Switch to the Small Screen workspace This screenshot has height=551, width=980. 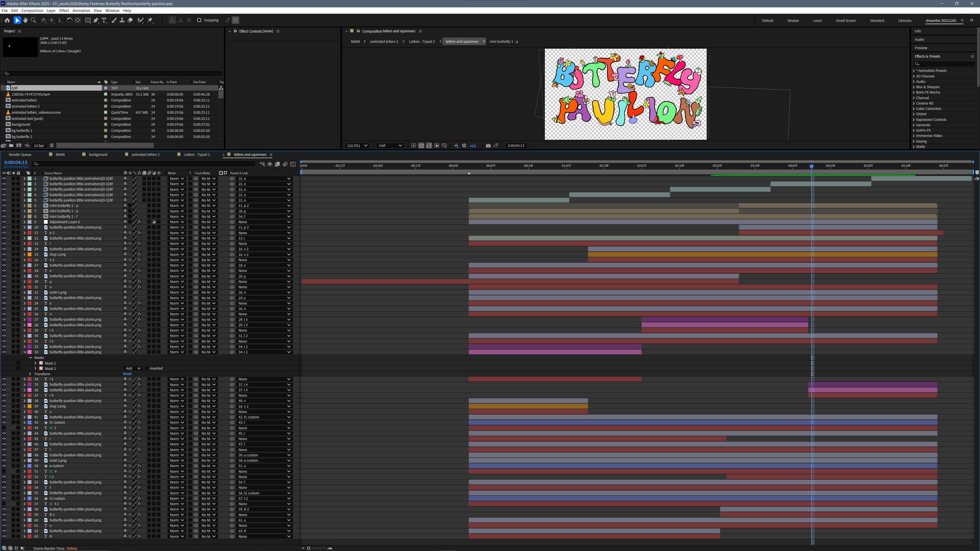846,21
